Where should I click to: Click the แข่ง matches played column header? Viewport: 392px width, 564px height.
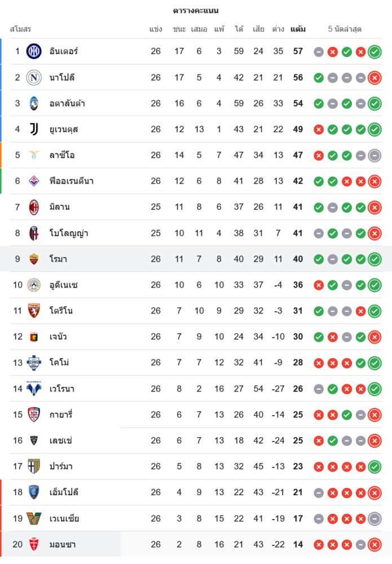click(156, 29)
